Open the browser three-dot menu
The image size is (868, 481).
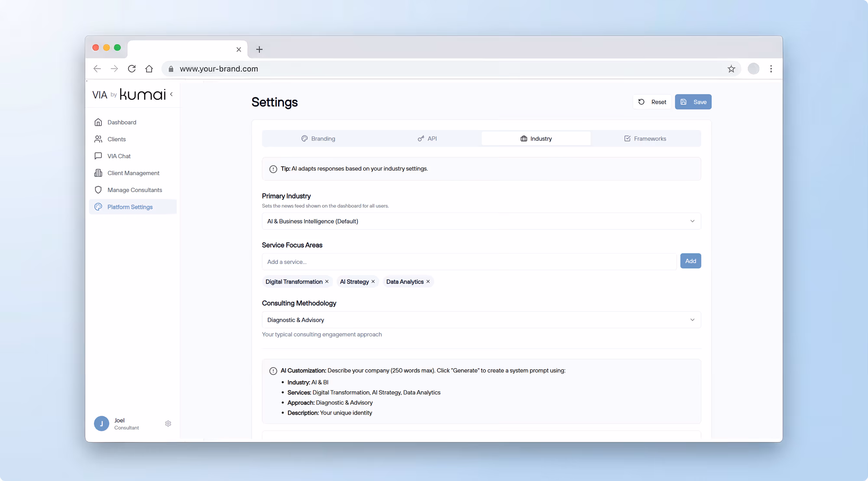[x=771, y=69]
